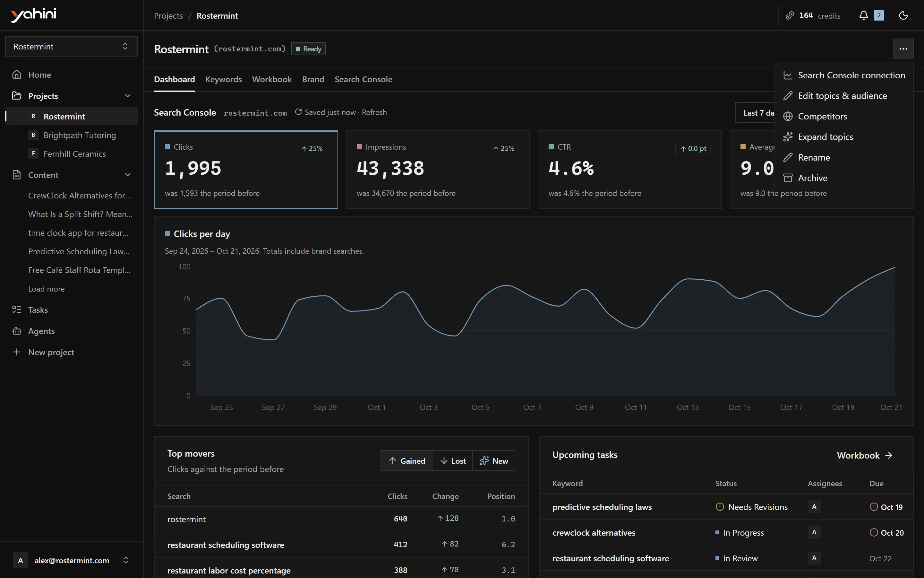Click the Rename pencil icon
This screenshot has height=578, width=924.
pyautogui.click(x=788, y=157)
